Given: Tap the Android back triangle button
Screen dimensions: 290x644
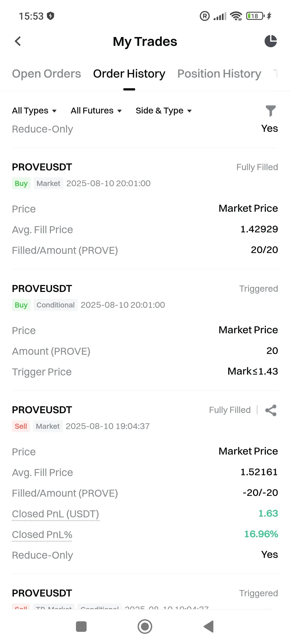Looking at the screenshot, I should pos(209,627).
